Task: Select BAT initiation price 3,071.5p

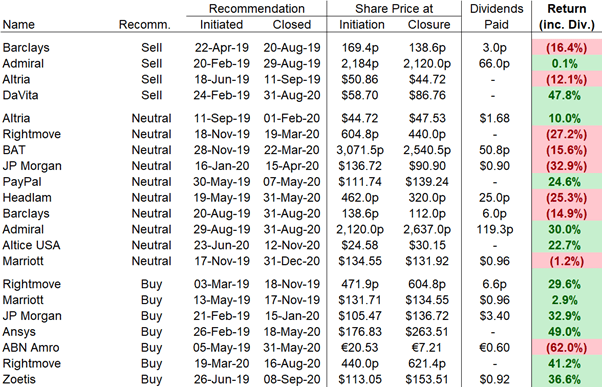Action: (360, 150)
